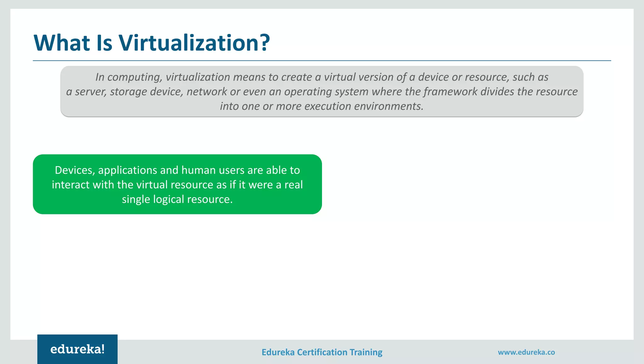Click the horizontal line under the title
The width and height of the screenshot is (644, 364).
322,60
